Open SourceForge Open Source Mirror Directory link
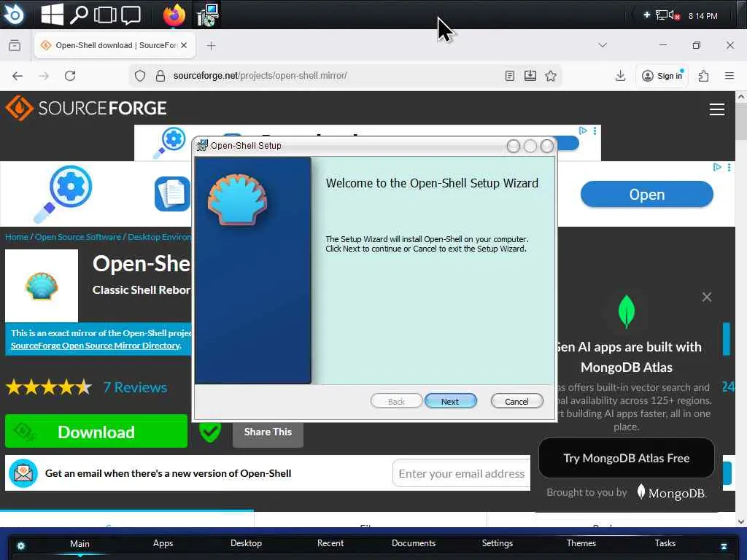747x560 pixels. (96, 345)
